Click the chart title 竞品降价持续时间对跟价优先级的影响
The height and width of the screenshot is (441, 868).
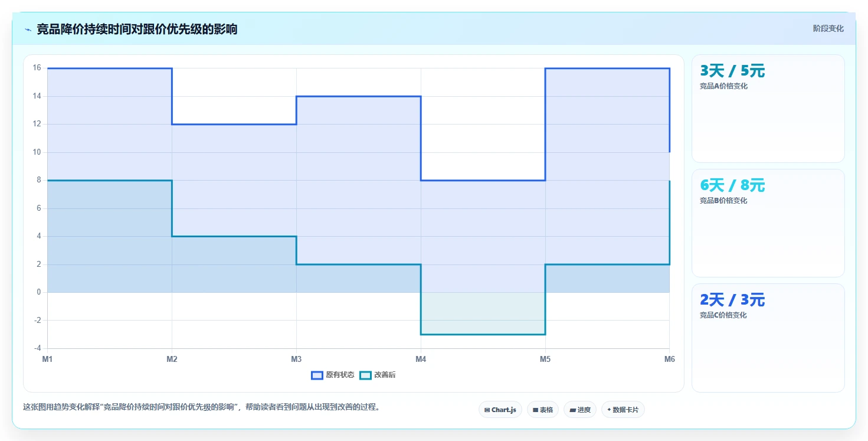[137, 29]
